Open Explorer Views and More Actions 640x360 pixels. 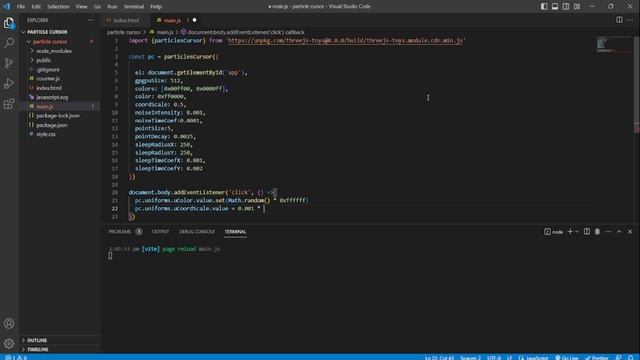(x=91, y=20)
